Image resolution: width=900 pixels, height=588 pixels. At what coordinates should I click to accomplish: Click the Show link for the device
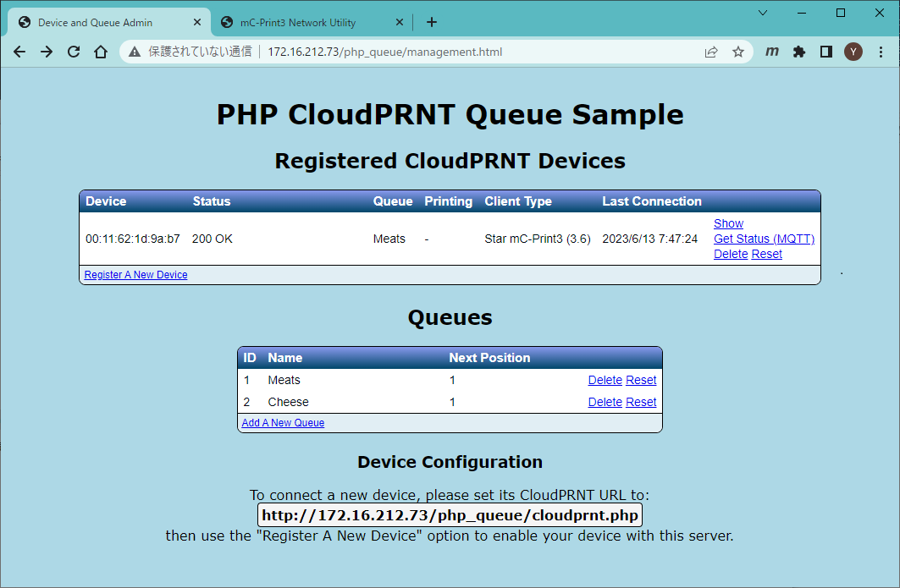tap(728, 223)
